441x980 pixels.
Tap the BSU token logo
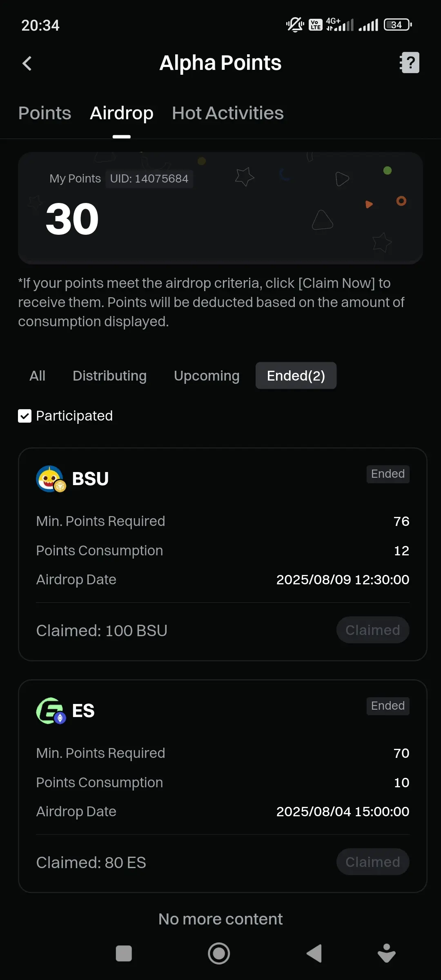coord(51,479)
